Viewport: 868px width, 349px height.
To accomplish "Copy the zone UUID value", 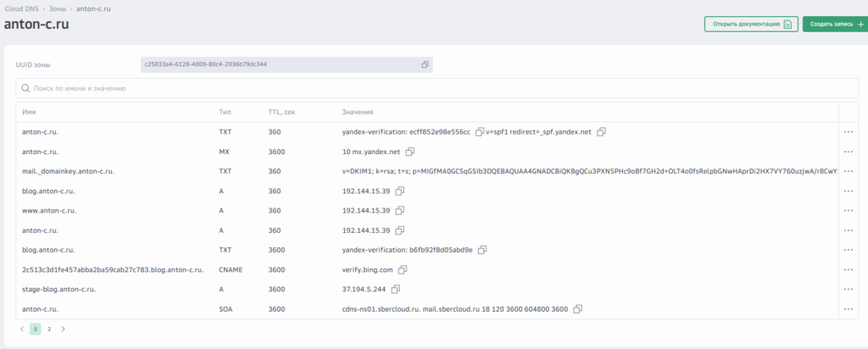I will click(425, 64).
